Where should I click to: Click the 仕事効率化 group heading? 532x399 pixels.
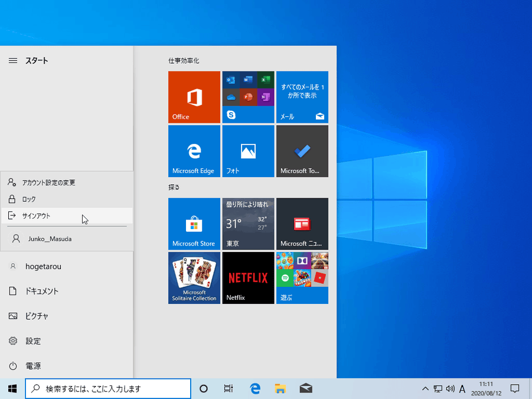click(x=184, y=61)
